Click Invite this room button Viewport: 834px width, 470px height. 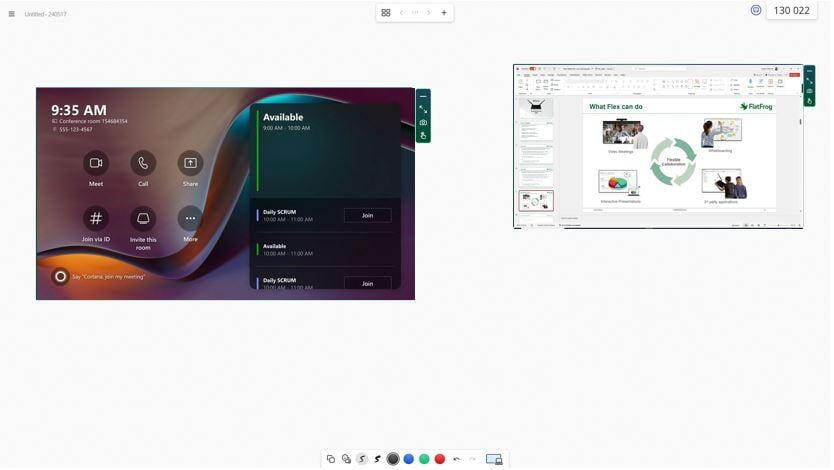143,219
